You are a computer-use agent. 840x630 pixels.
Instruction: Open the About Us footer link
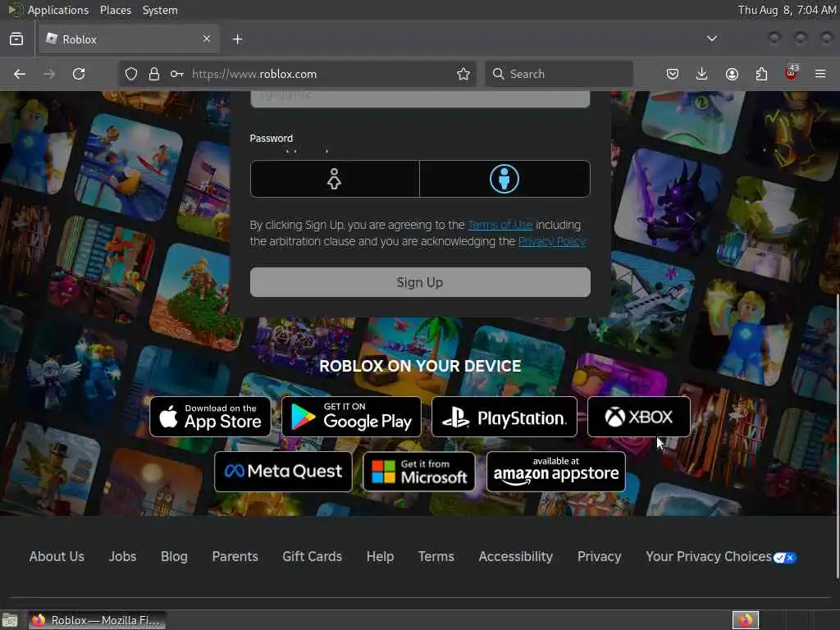coord(57,557)
